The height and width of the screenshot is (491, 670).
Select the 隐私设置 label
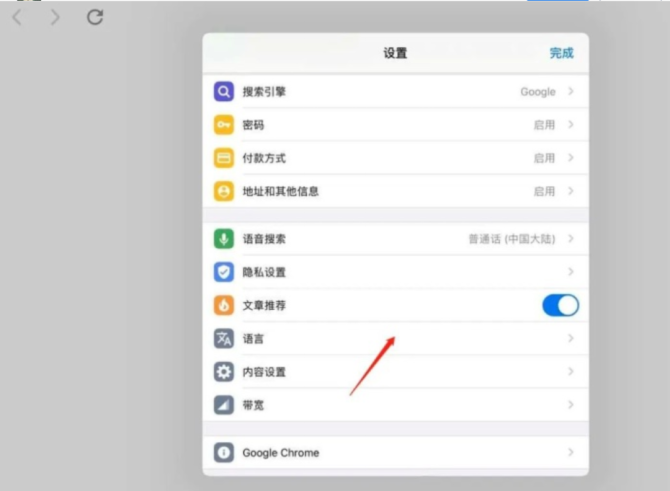tap(264, 273)
